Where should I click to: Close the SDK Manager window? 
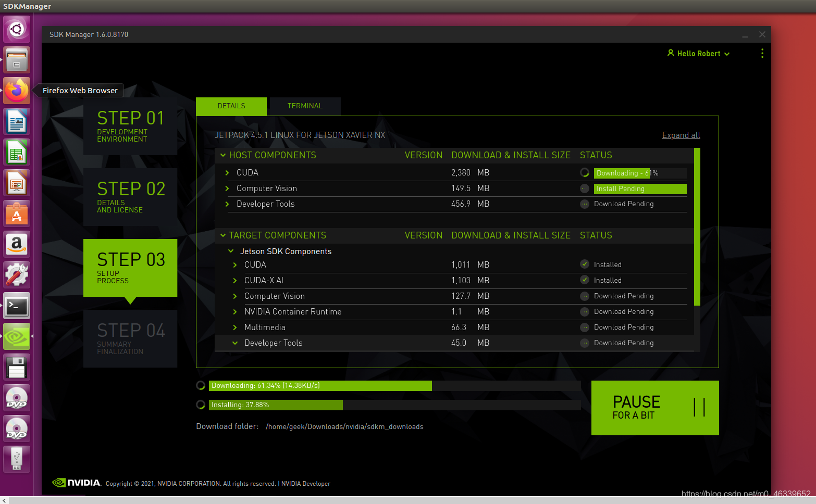click(x=762, y=34)
